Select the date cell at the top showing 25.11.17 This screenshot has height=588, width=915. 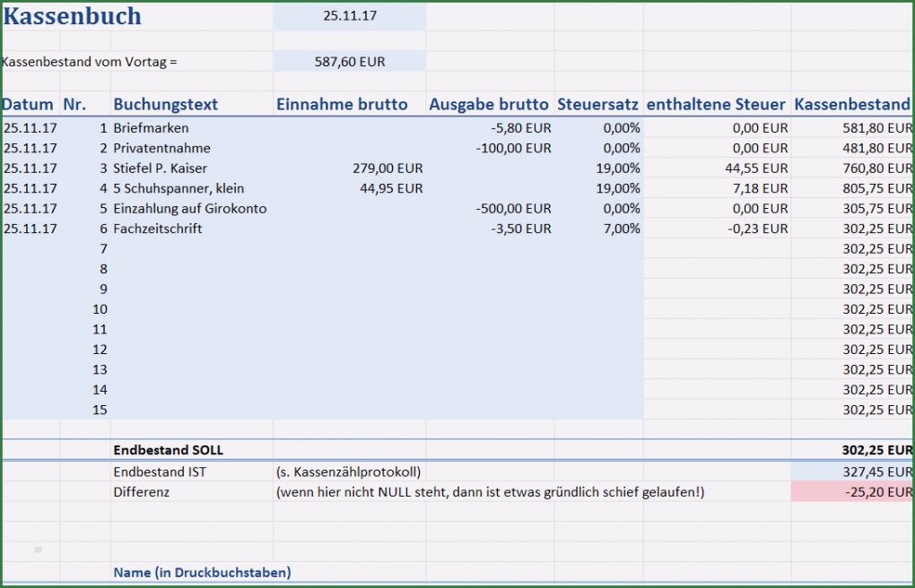coord(350,16)
